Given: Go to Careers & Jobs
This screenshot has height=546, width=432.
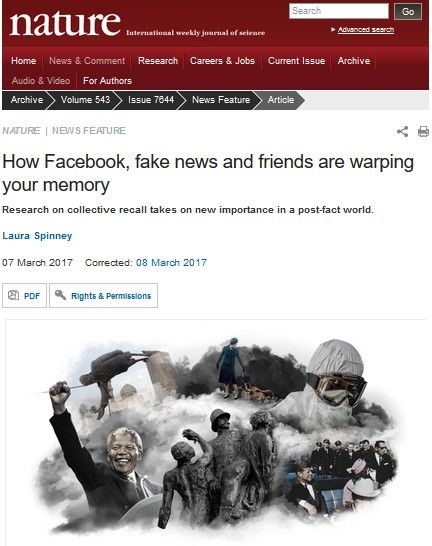Looking at the screenshot, I should pos(222,61).
